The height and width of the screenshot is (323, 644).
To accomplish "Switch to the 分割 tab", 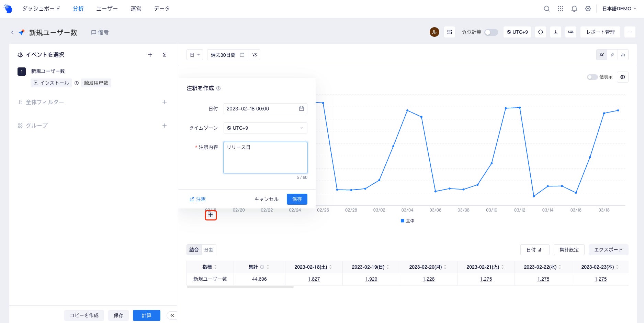I will tap(209, 250).
